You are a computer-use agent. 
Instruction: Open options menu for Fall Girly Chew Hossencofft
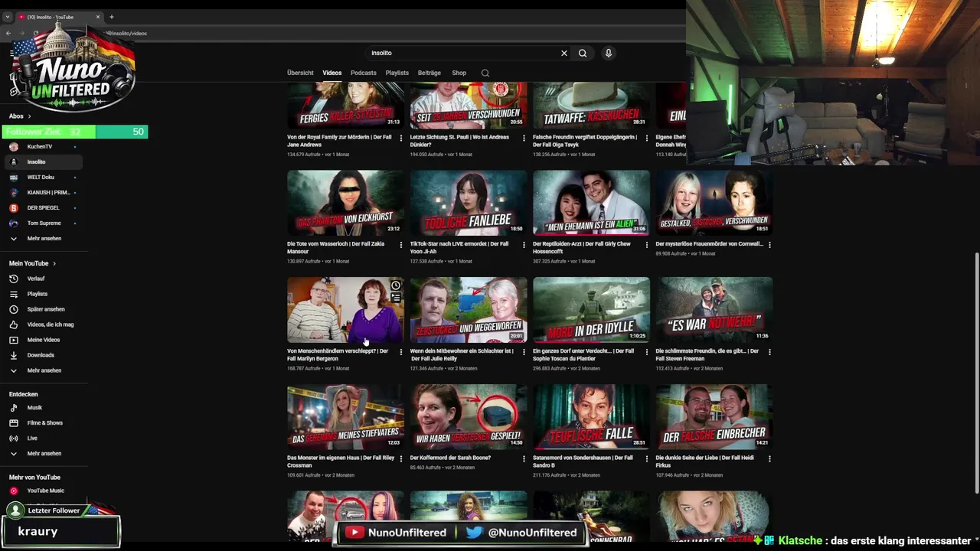[646, 245]
